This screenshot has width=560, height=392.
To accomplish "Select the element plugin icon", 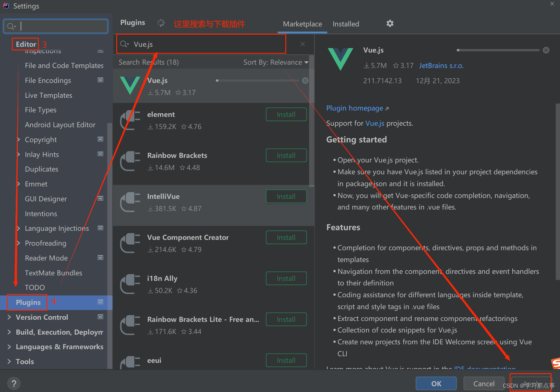I will (130, 120).
